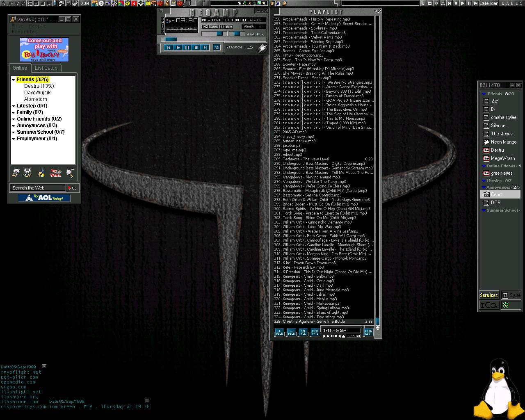Select track 265 Rednex - Cotton Eye Joe
This screenshot has width=525, height=420.
pyautogui.click(x=323, y=51)
